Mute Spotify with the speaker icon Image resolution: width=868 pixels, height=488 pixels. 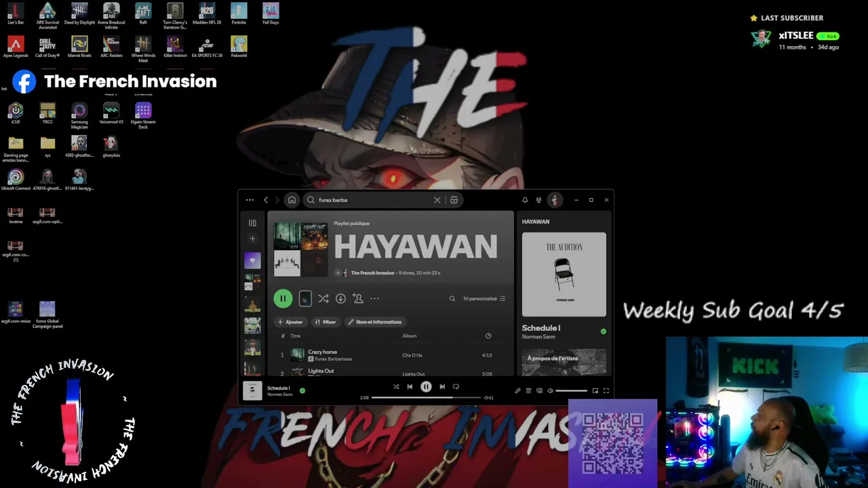(x=550, y=391)
